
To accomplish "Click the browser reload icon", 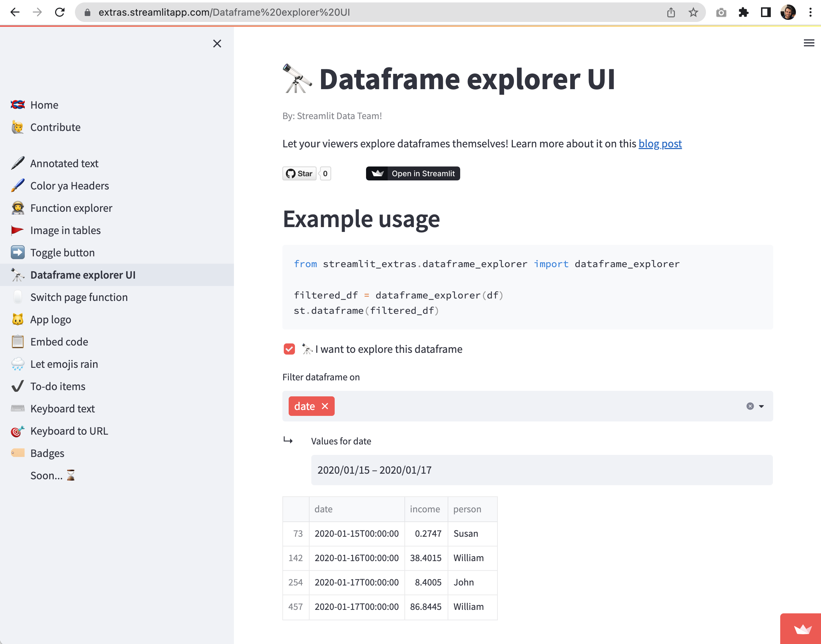I will coord(60,13).
